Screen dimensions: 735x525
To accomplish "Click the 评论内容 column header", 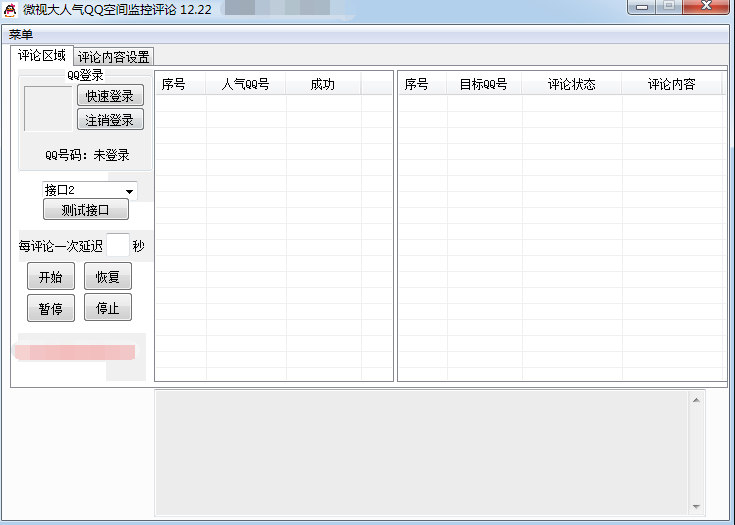I will (671, 84).
